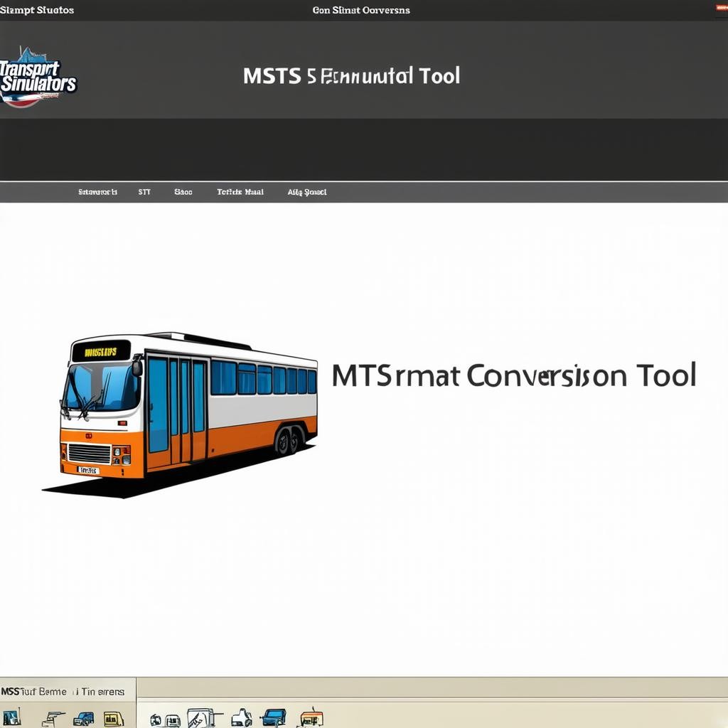Click the yellow bus icon in the bottom-left panel

click(x=114, y=718)
